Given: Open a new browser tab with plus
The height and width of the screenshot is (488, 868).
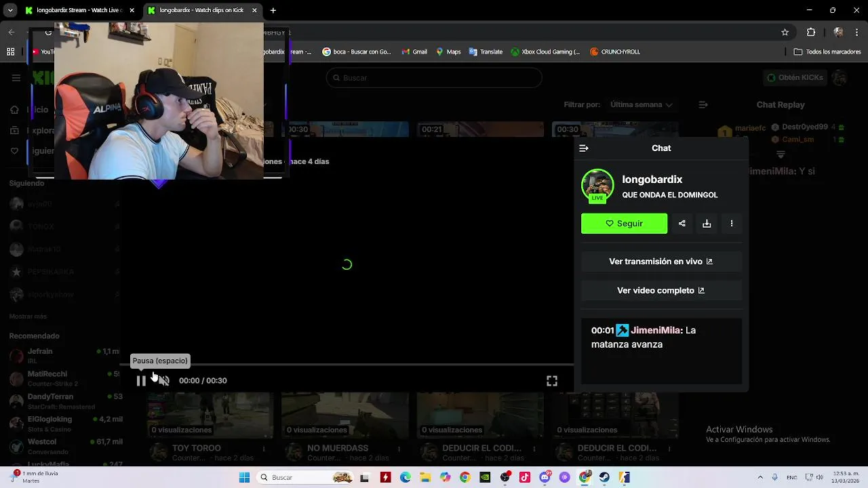Looking at the screenshot, I should coord(273,10).
